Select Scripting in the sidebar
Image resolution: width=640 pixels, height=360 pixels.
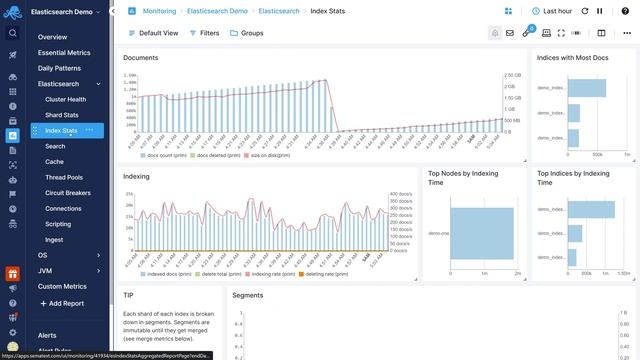click(58, 224)
